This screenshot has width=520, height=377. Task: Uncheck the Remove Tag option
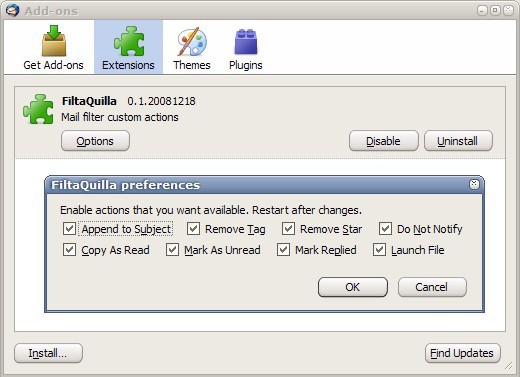pyautogui.click(x=193, y=229)
